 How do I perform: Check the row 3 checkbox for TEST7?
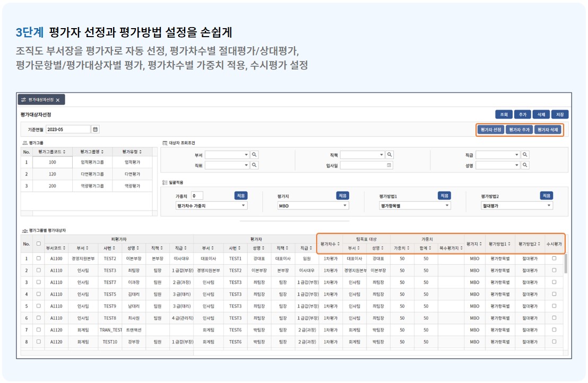[38, 282]
